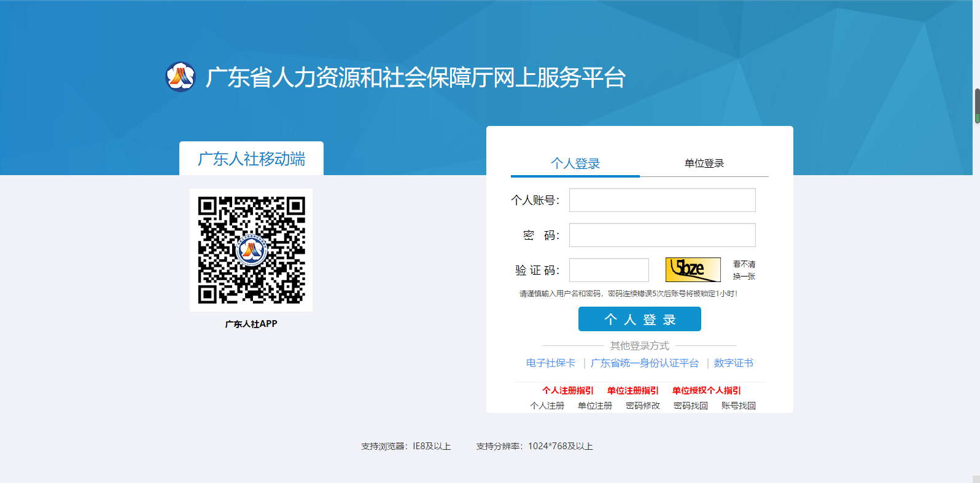Click the 个人登录 submit button
Image resolution: width=980 pixels, height=483 pixels.
(640, 319)
